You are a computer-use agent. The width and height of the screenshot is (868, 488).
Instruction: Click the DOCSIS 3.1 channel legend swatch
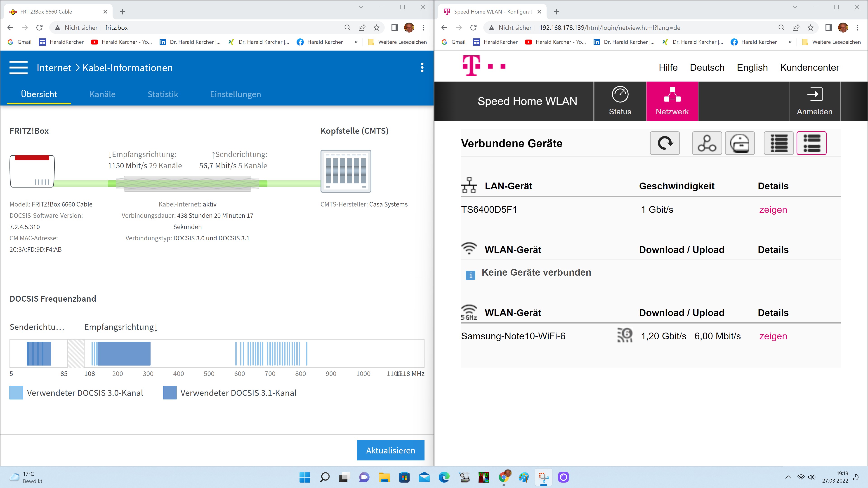[x=170, y=393]
